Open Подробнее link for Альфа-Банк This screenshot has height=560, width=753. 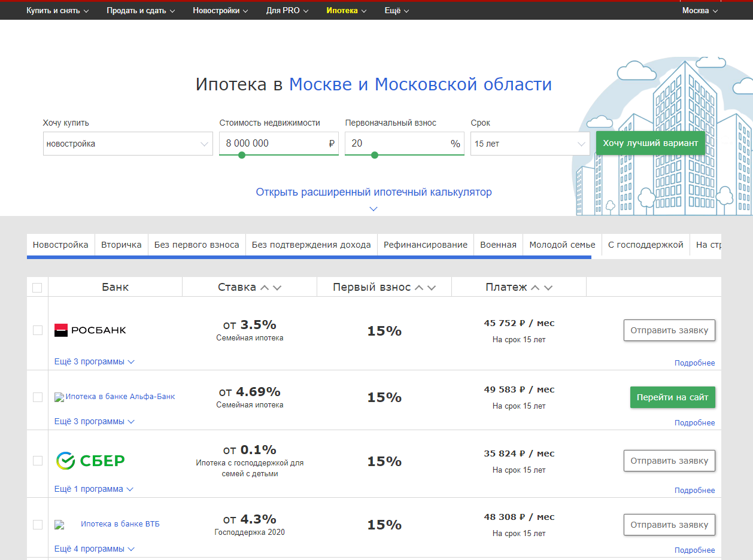(x=694, y=423)
